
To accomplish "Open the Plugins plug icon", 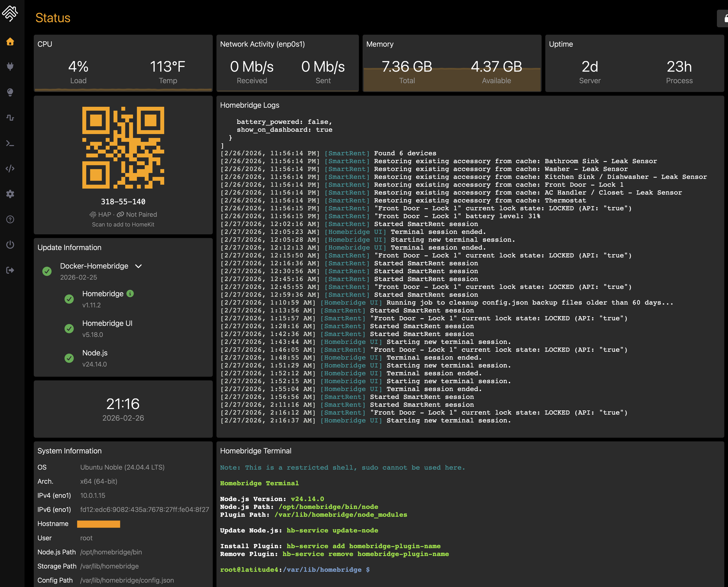I will click(x=10, y=67).
